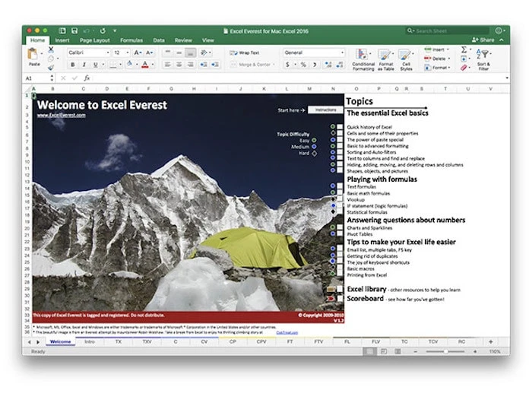Click the AutoSum sigma icon
Screen dimensions: 532x400
point(464,49)
